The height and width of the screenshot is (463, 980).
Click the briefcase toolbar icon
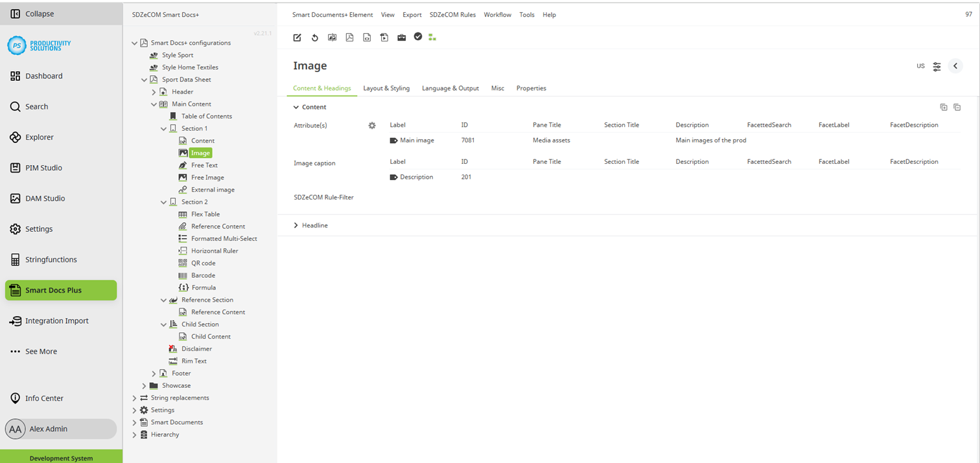pyautogui.click(x=401, y=38)
